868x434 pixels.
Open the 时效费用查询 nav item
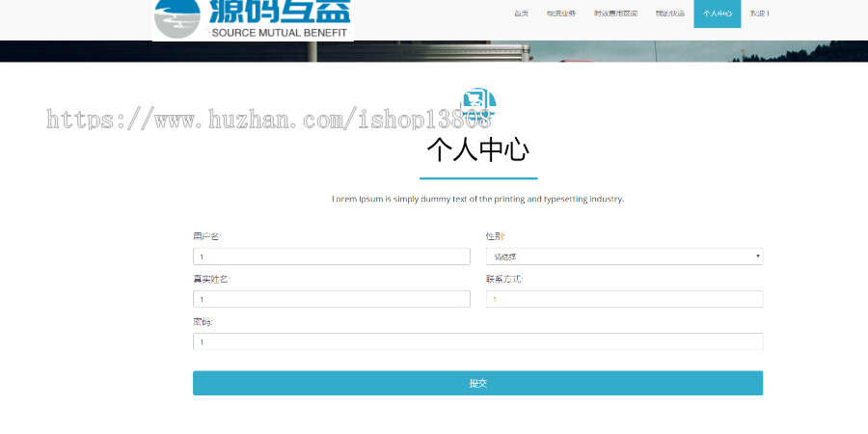[x=615, y=14]
